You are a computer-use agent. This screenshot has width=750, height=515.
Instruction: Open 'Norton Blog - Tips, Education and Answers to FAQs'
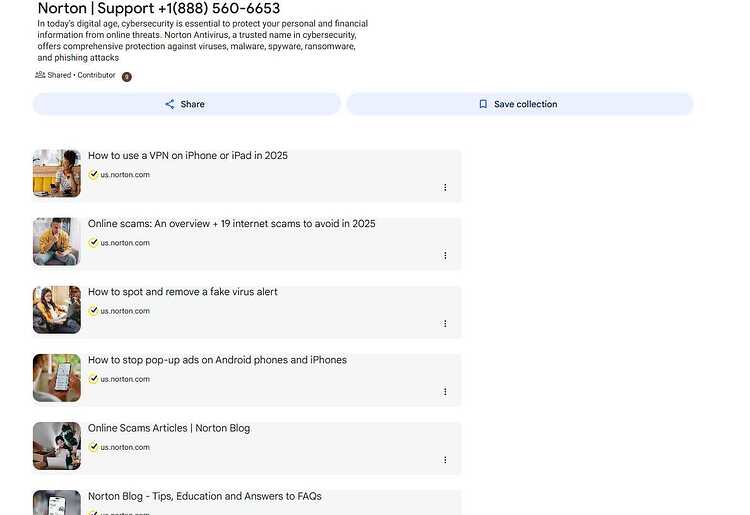[204, 496]
